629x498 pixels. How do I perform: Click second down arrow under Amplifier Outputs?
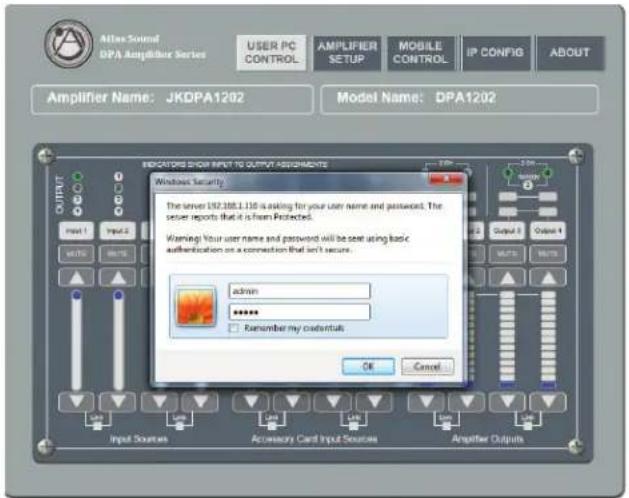467,402
